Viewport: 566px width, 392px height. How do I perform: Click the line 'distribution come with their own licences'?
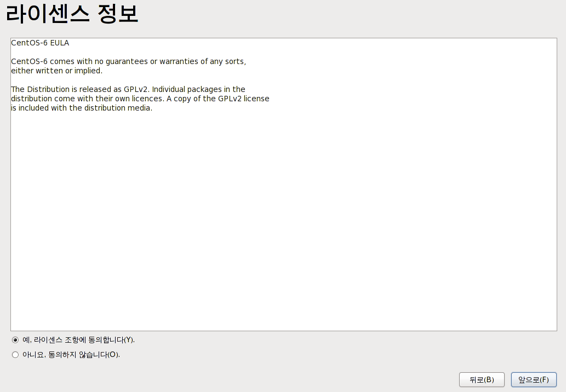(140, 99)
